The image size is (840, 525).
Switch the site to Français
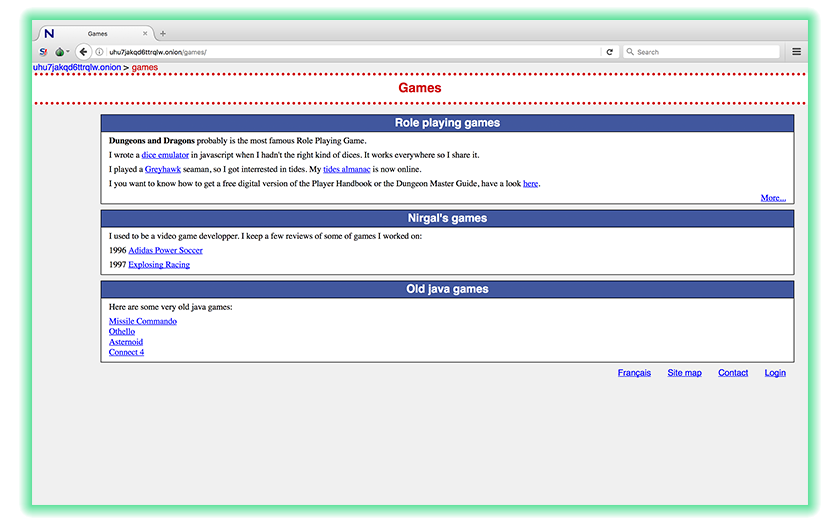[634, 373]
